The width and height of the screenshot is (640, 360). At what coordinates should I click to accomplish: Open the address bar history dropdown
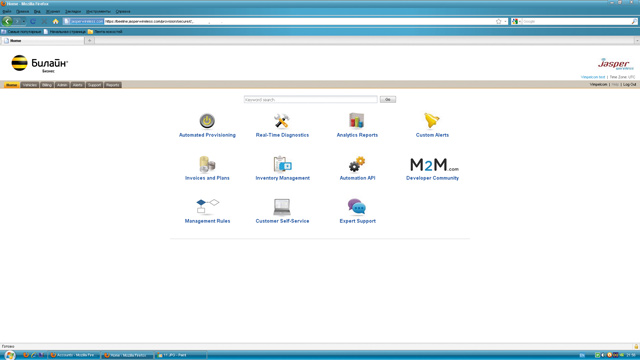505,21
